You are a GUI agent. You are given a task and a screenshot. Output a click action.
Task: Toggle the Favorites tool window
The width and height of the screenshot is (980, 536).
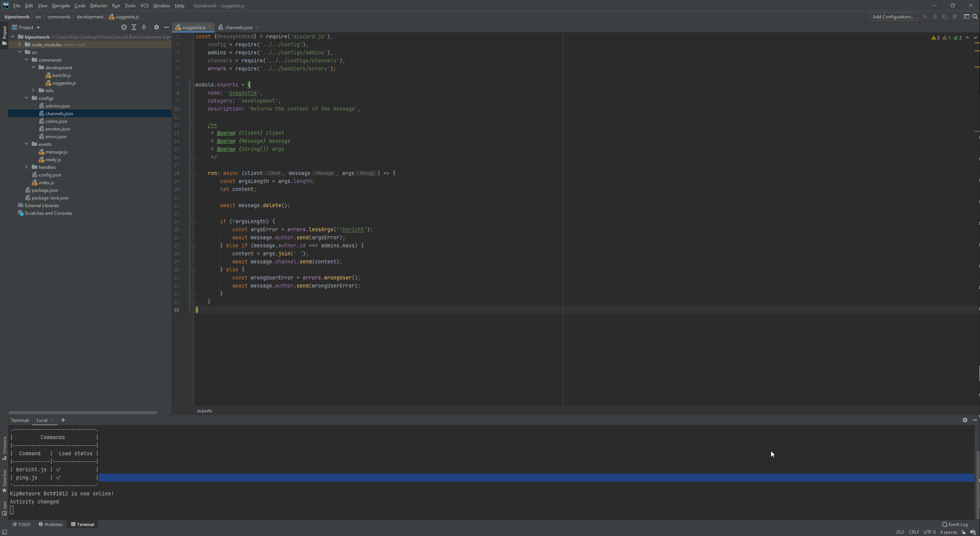(4, 480)
